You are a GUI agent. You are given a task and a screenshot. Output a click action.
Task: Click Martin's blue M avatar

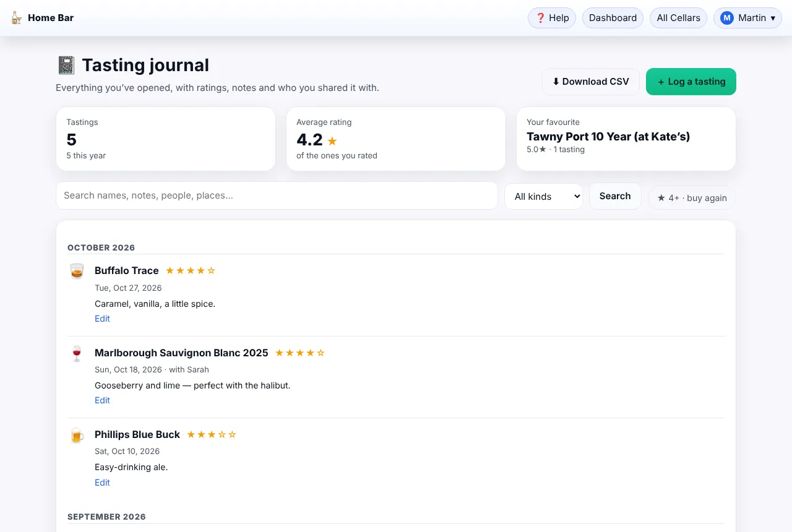click(x=727, y=18)
